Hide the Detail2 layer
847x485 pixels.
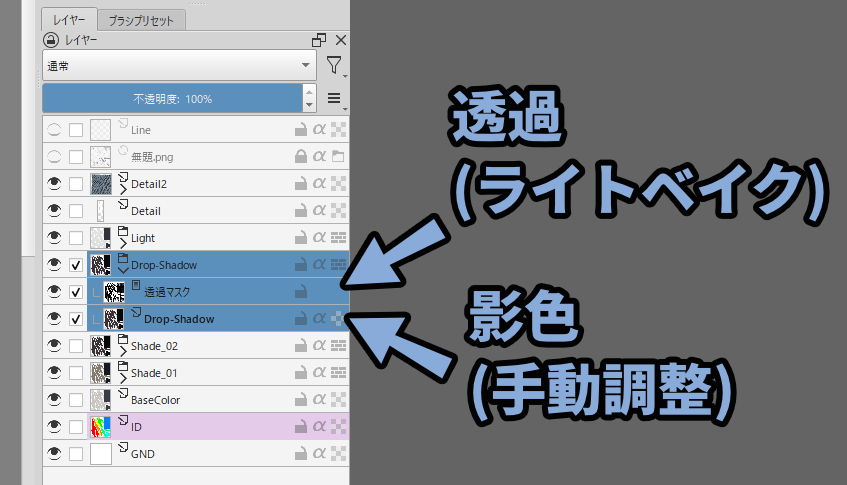point(54,184)
